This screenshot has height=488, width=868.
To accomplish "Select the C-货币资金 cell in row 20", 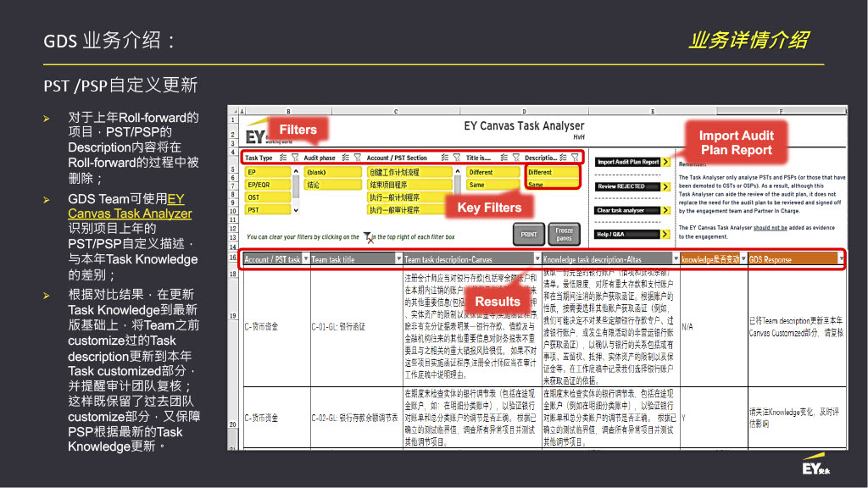I will coord(277,418).
